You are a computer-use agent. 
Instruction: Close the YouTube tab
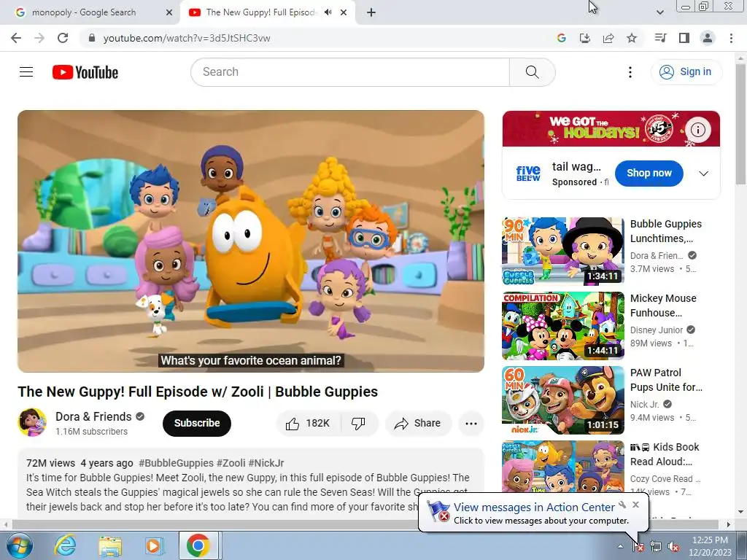click(x=344, y=12)
